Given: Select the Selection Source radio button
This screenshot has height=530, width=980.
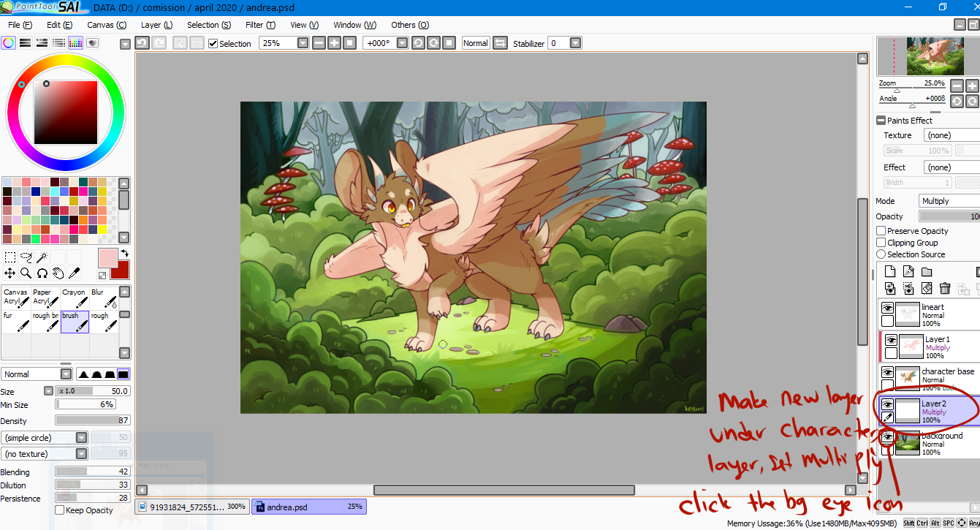Looking at the screenshot, I should (881, 254).
